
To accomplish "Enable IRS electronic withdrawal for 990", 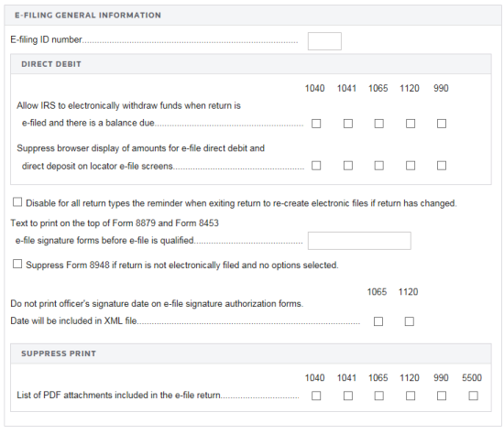I will pyautogui.click(x=442, y=124).
